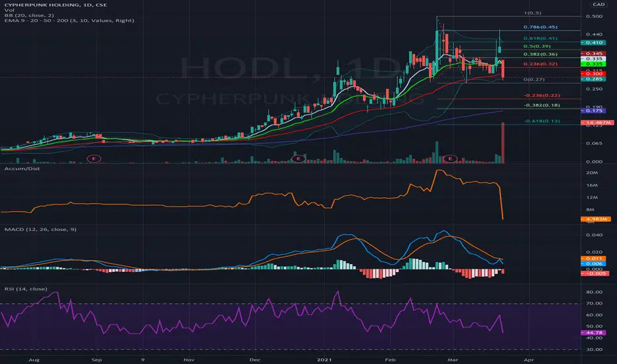
Task: Click the 14.467M volume value tag
Action: [597, 123]
